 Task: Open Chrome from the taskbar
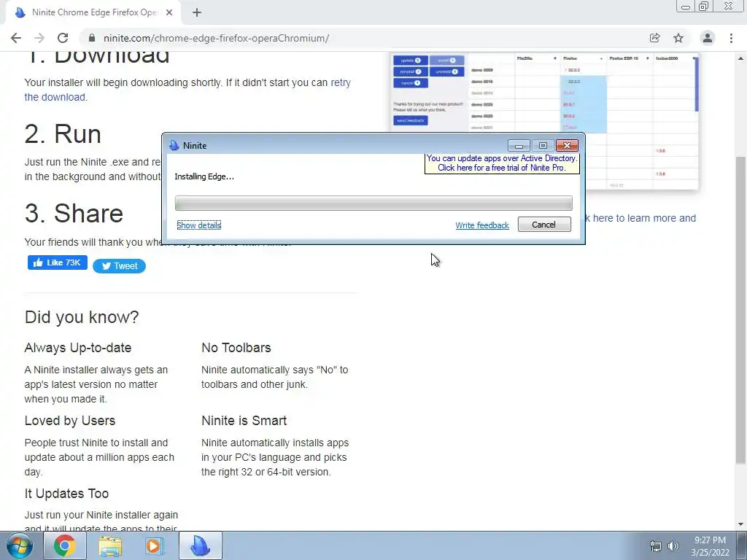pos(64,545)
